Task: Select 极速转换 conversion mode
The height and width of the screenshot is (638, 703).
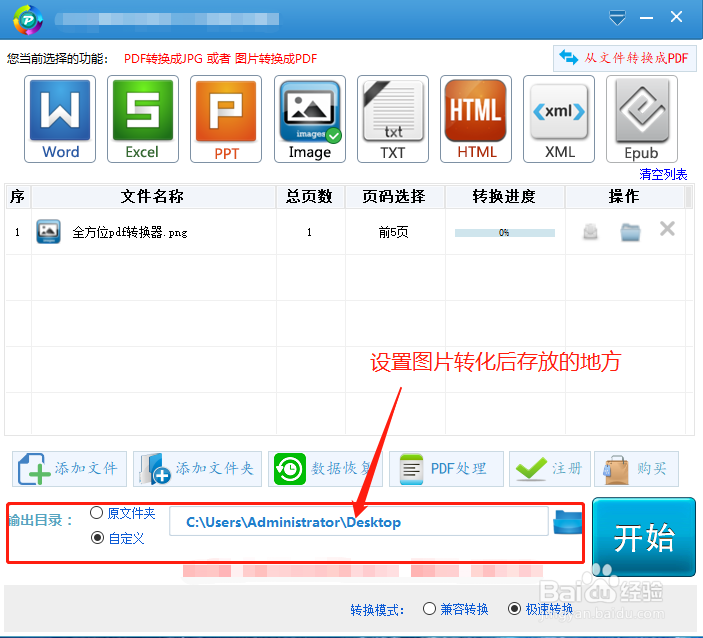Action: (x=514, y=609)
